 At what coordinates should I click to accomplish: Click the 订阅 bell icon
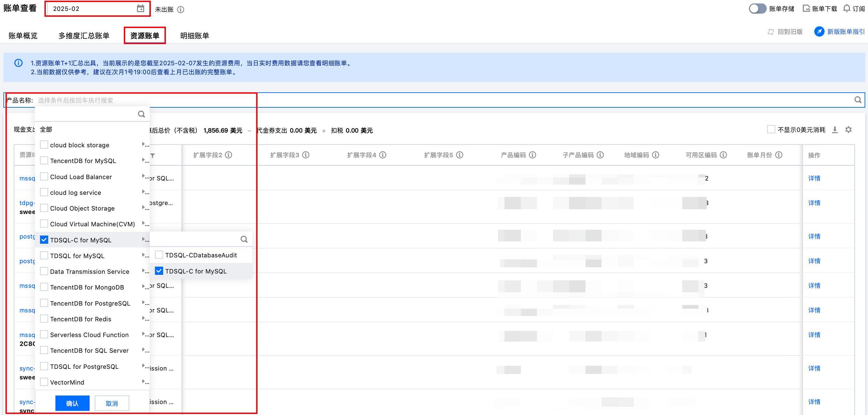coord(846,9)
